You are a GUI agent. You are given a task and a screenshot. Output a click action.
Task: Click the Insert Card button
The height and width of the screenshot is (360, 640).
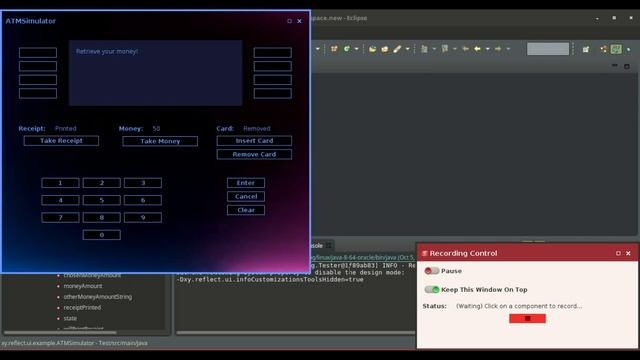pos(254,141)
